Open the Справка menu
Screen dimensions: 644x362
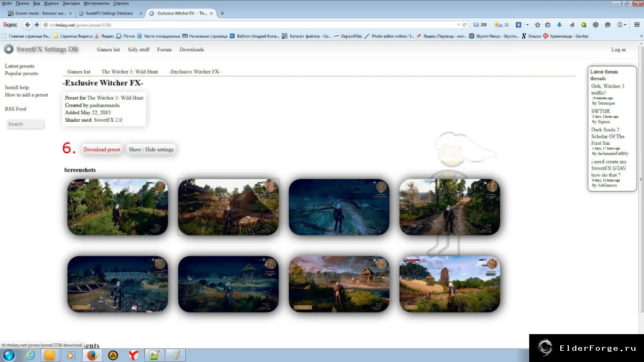tap(121, 3)
